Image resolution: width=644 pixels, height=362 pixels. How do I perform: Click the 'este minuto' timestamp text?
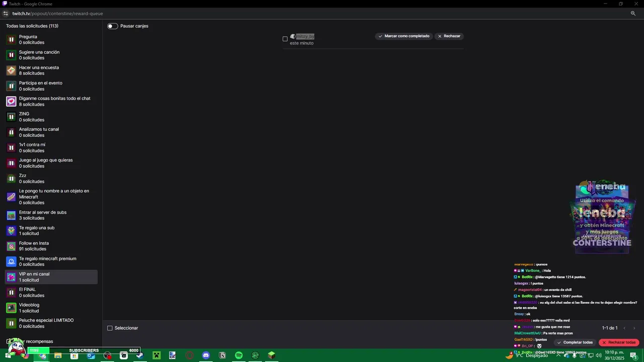click(x=301, y=43)
